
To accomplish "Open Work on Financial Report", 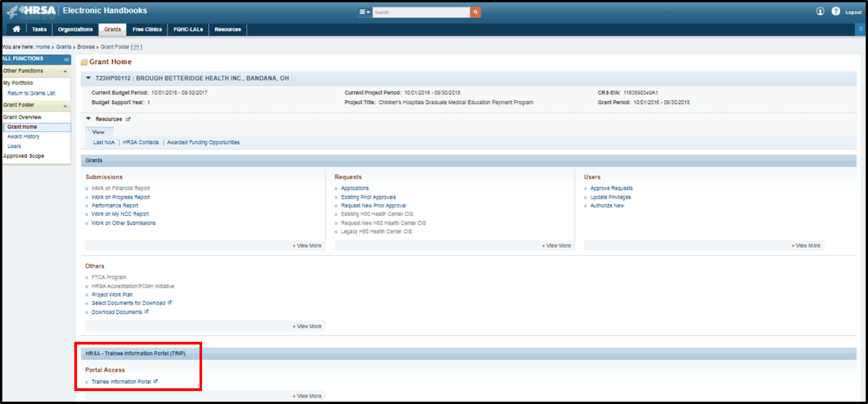I will click(x=121, y=188).
